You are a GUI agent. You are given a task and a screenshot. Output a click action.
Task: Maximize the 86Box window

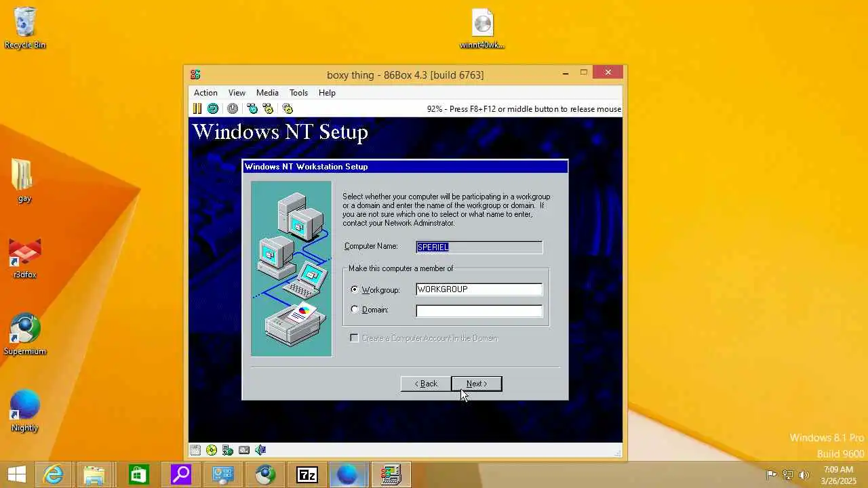tap(583, 73)
